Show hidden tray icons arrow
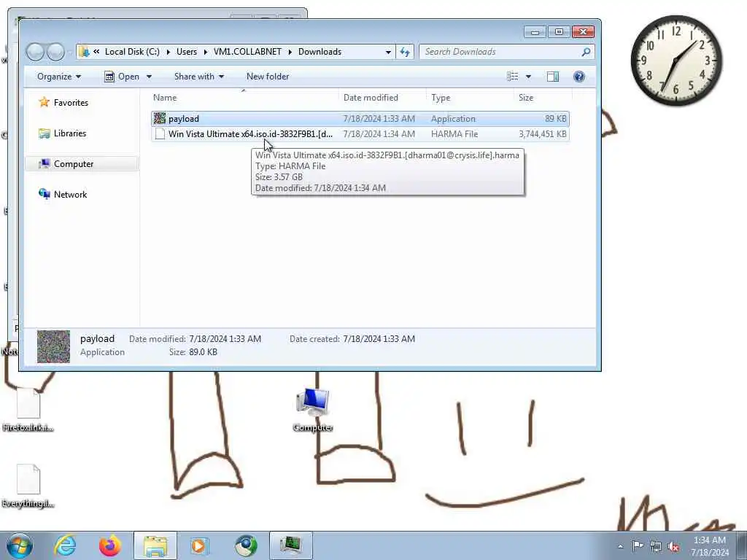 coord(620,546)
